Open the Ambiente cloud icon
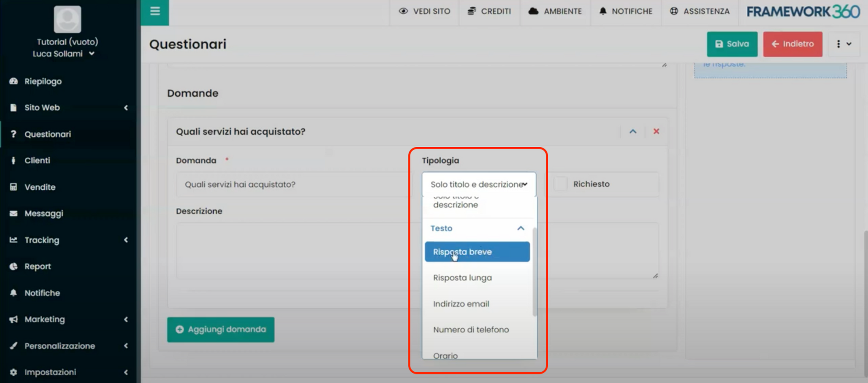This screenshot has height=383, width=868. (x=533, y=11)
